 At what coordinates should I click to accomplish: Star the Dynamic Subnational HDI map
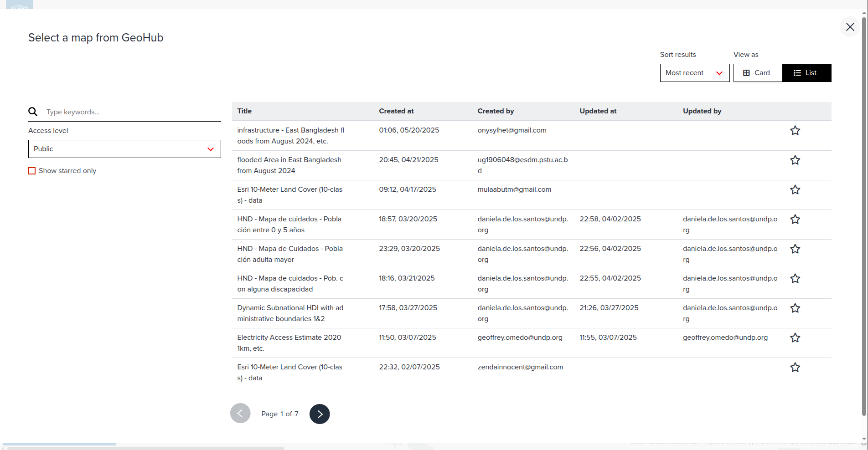point(795,308)
